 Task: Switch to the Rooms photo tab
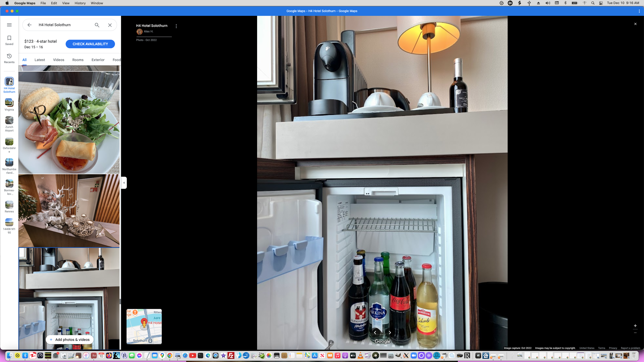(x=77, y=60)
